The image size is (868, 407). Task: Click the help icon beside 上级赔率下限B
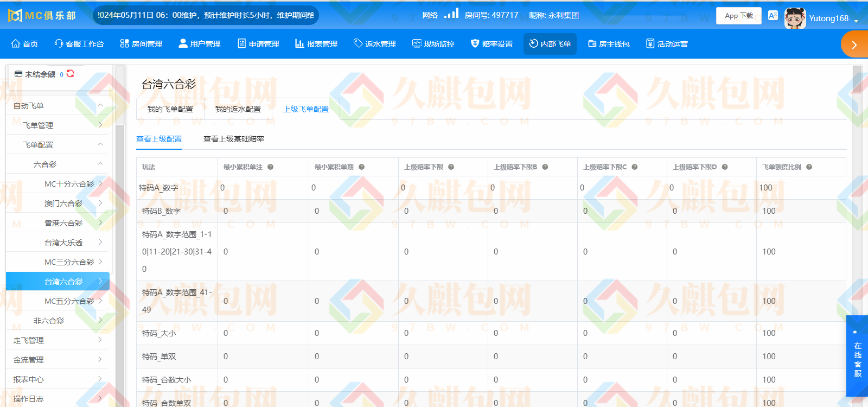coord(545,167)
